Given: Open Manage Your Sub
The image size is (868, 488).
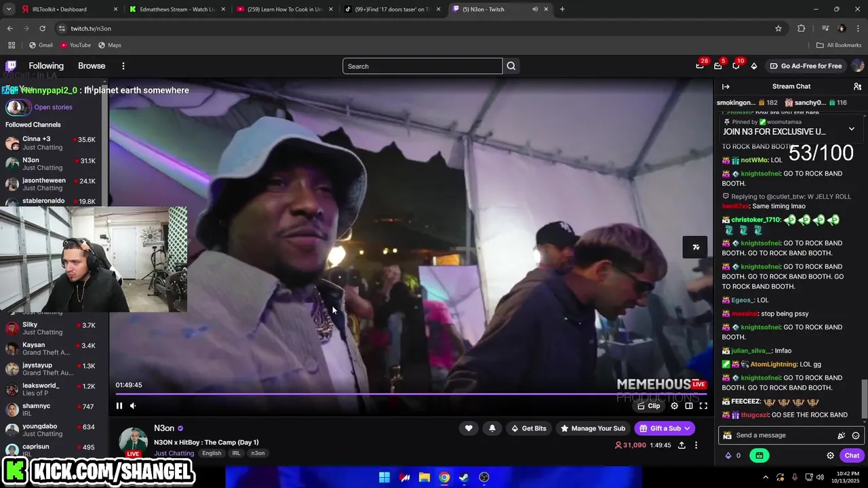Looking at the screenshot, I should (x=593, y=428).
